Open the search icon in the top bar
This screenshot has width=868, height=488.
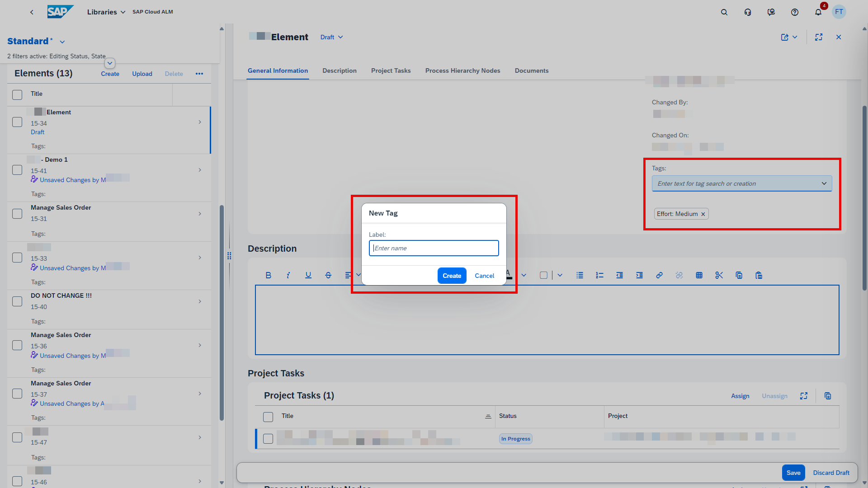[x=724, y=12]
